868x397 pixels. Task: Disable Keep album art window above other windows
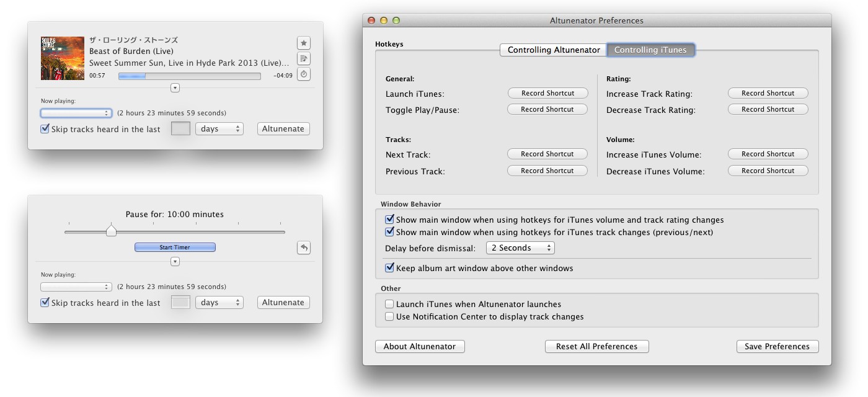[389, 268]
